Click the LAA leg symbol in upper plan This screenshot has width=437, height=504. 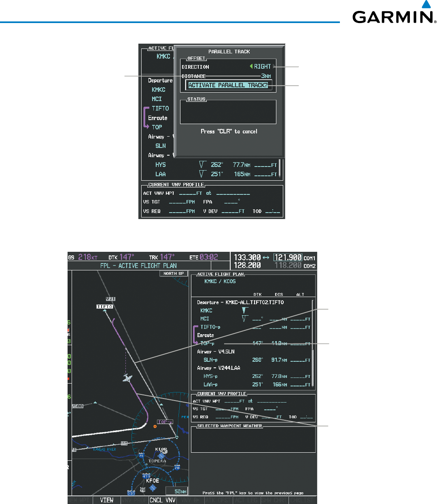click(x=203, y=174)
